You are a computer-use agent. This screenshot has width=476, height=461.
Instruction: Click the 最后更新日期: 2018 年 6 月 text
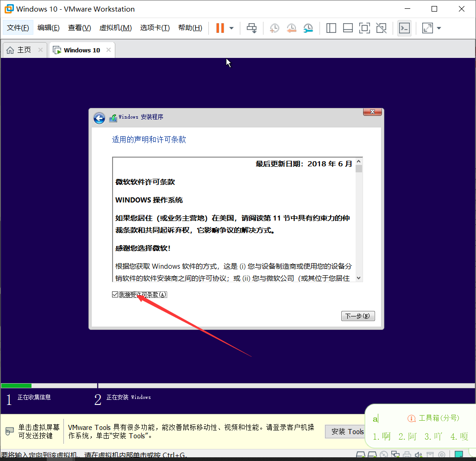tap(304, 164)
